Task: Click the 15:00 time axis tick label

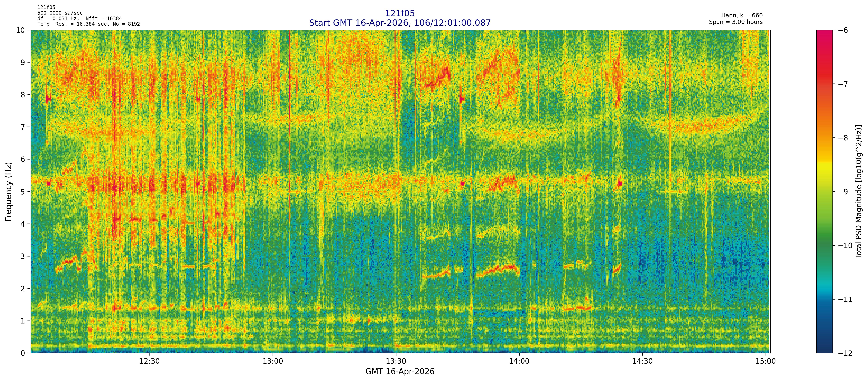Action: [766, 362]
